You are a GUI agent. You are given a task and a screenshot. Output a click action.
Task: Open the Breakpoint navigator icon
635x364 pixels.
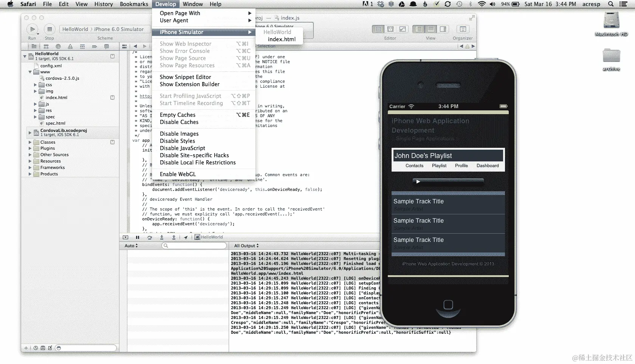[94, 46]
